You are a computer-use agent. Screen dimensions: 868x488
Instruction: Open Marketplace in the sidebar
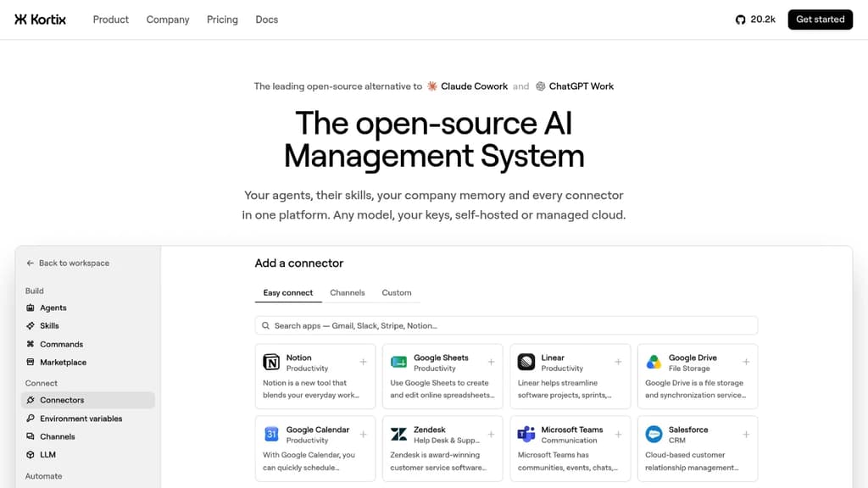pyautogui.click(x=88, y=363)
